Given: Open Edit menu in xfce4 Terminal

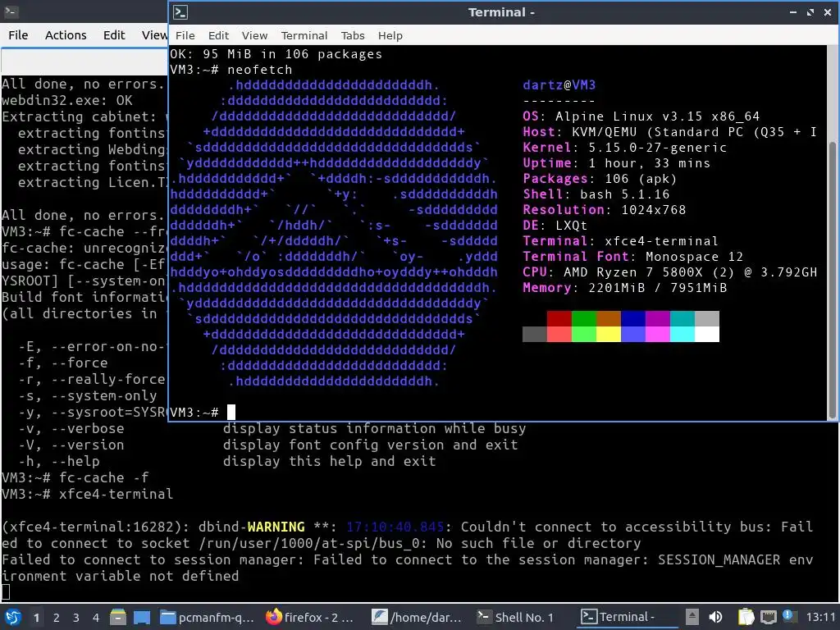Looking at the screenshot, I should point(218,35).
